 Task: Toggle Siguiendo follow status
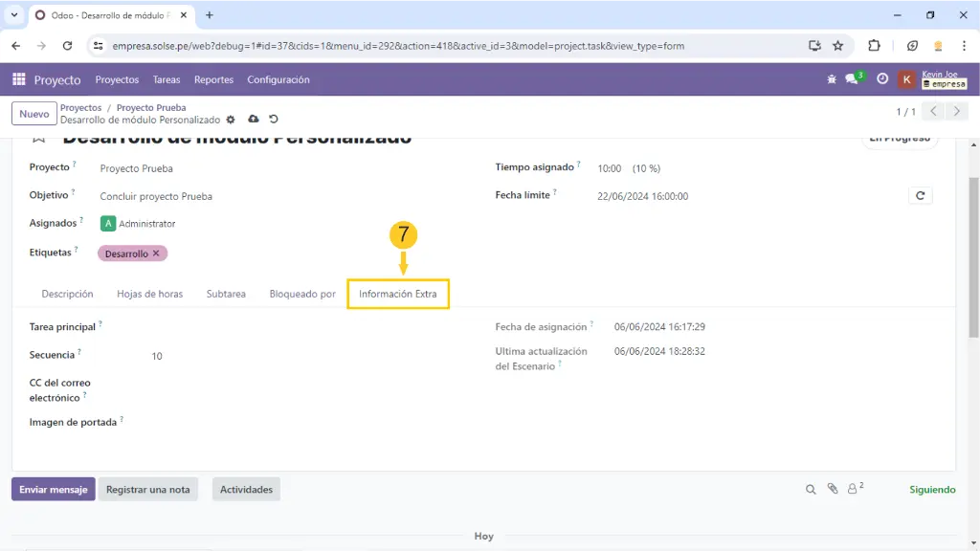932,489
